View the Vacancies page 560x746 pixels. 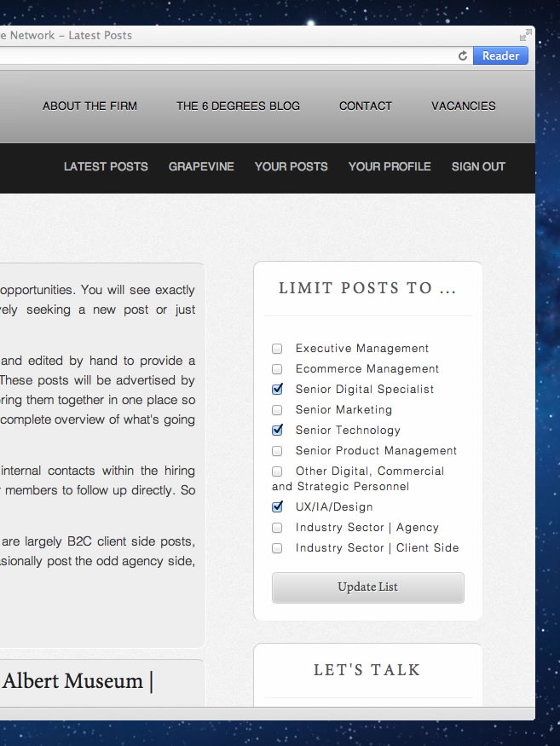(x=463, y=106)
